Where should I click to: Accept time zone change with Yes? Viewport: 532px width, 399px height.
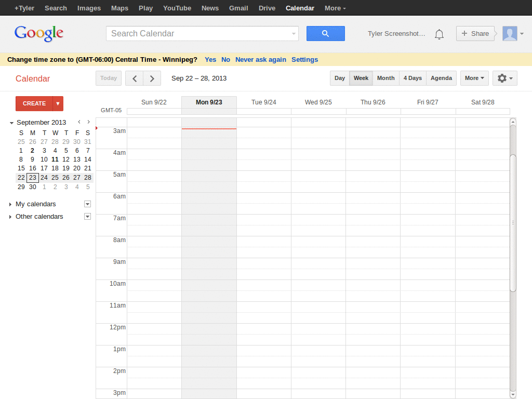(x=210, y=60)
